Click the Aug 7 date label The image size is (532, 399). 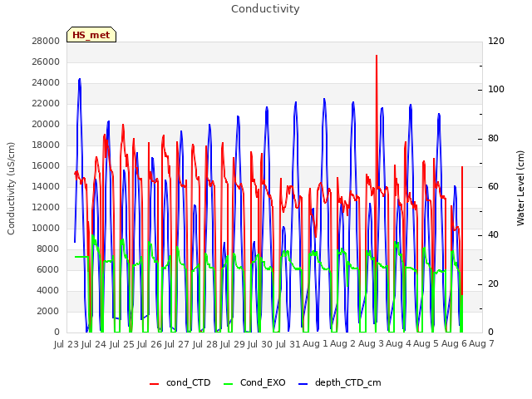[481, 344]
